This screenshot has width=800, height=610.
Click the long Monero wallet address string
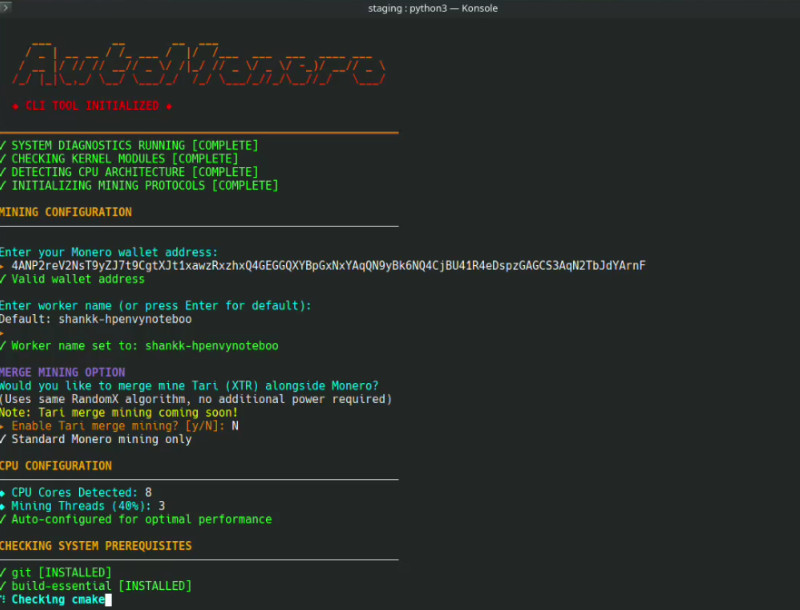(x=328, y=266)
